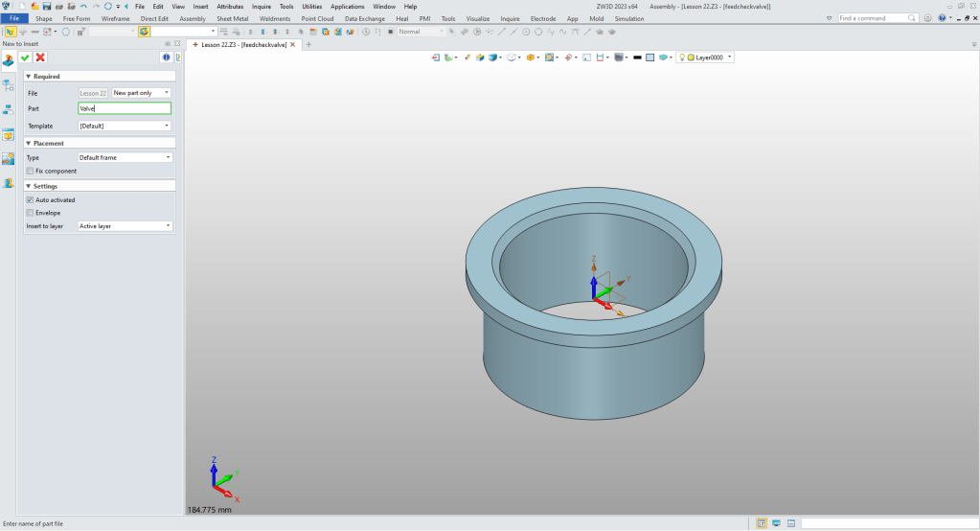Open the user icon tab in left sidebar
This screenshot has height=531, width=980.
point(8,182)
